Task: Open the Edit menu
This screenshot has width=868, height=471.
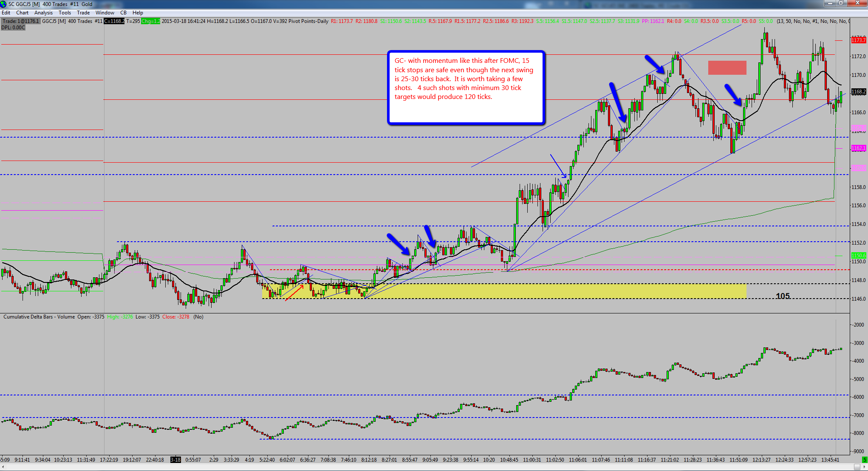Action: coord(6,13)
